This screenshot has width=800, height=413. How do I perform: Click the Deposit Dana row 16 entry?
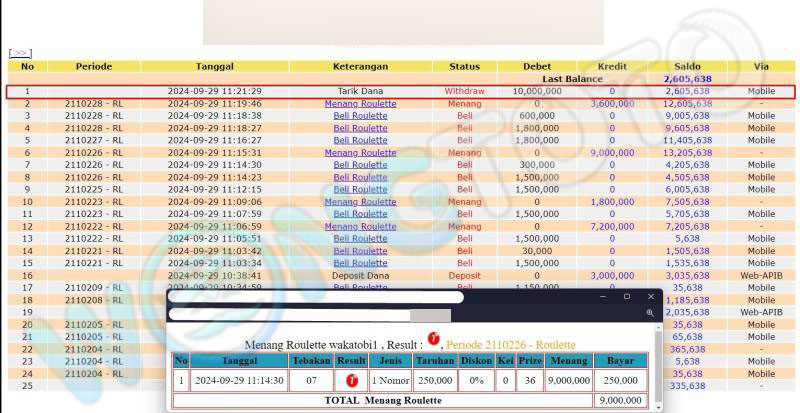360,275
